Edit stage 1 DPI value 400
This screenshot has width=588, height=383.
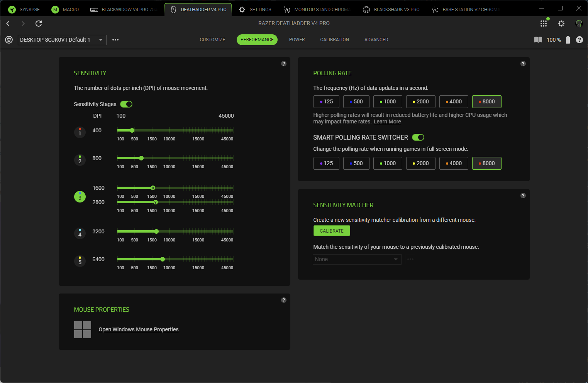(x=97, y=130)
